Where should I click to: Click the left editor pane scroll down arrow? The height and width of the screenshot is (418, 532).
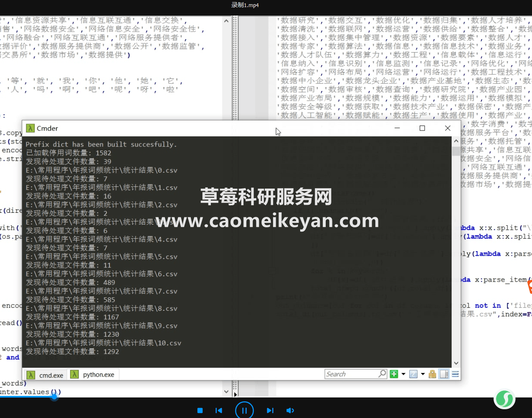[x=226, y=391]
